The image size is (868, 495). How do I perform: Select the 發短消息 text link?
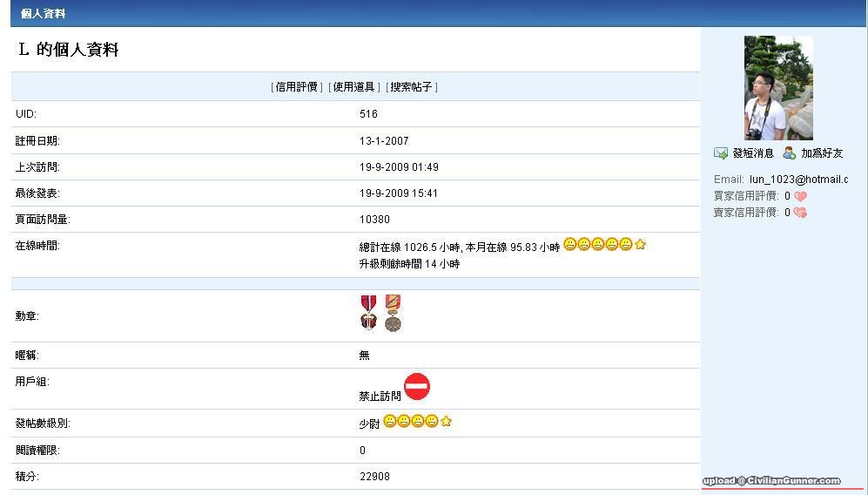(753, 153)
